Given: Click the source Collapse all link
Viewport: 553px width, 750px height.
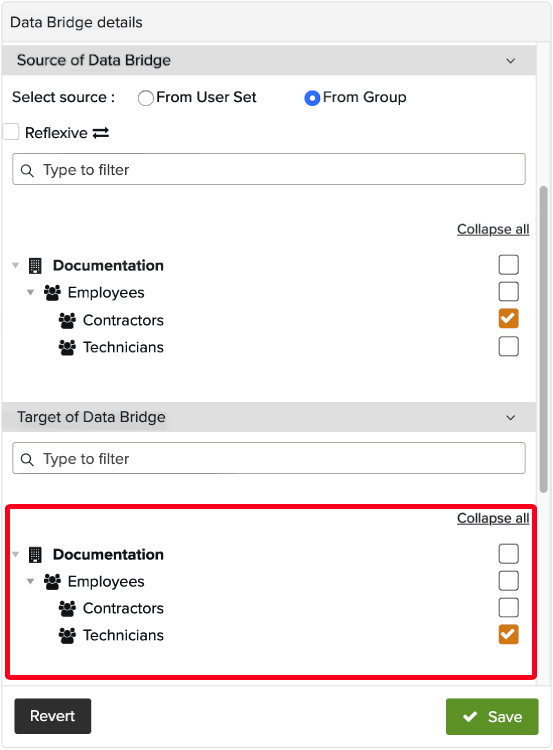Looking at the screenshot, I should 493,229.
